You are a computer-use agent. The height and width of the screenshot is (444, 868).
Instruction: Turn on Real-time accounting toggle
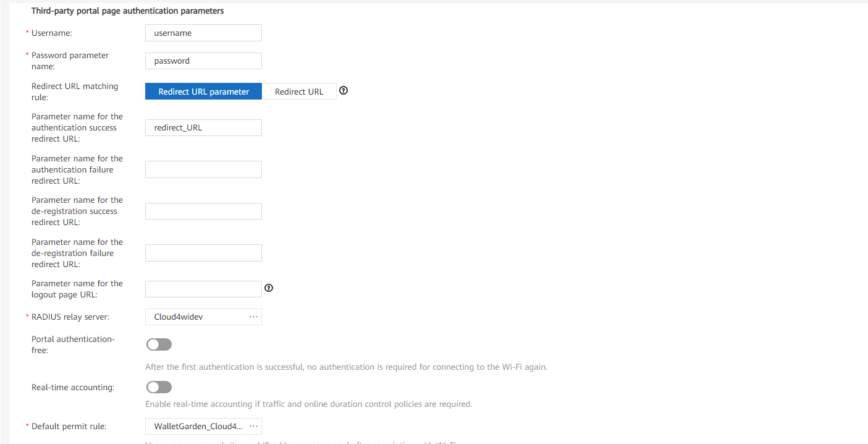pyautogui.click(x=159, y=387)
